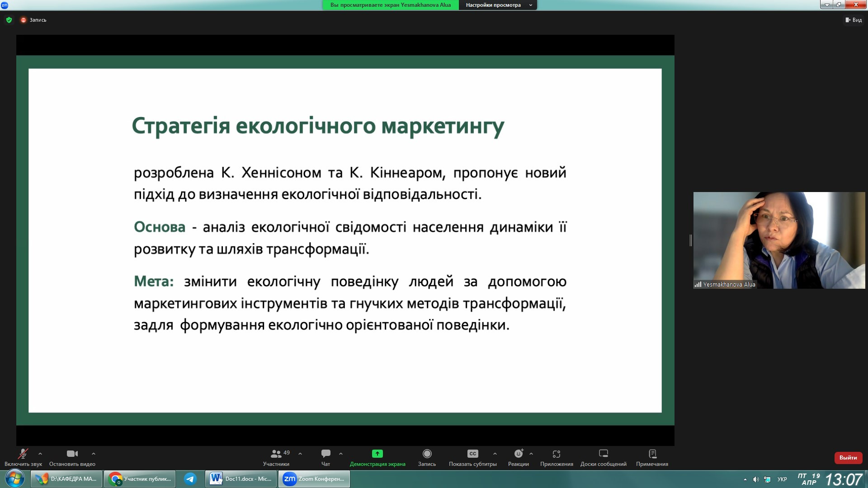
Task: Click the red Запись recording indicator
Action: [33, 20]
